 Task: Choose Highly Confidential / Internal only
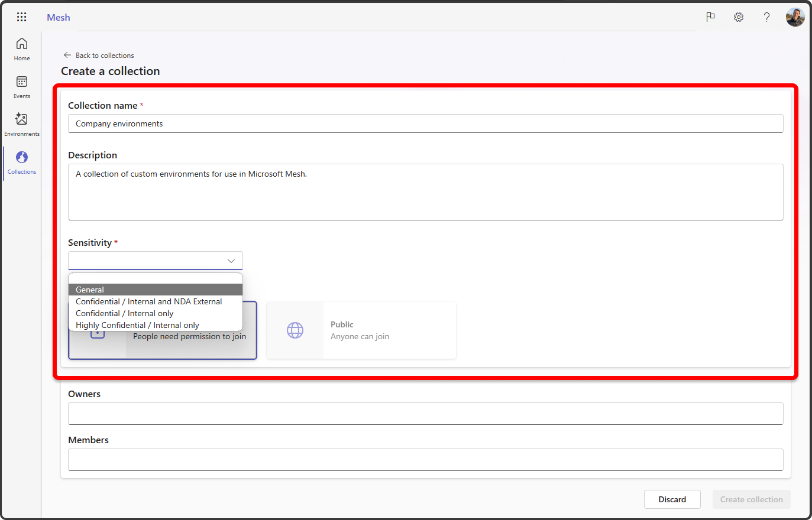pos(137,325)
